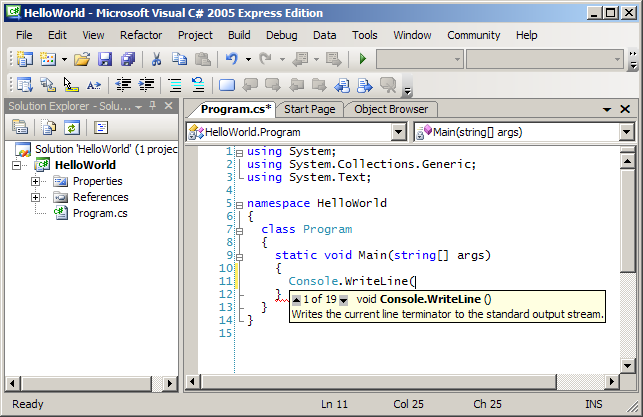Collapse the using directives outlining block
The image size is (643, 417).
click(x=239, y=153)
